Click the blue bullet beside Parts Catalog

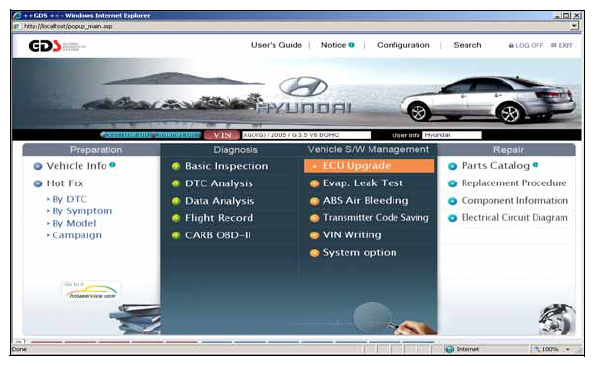pyautogui.click(x=452, y=166)
